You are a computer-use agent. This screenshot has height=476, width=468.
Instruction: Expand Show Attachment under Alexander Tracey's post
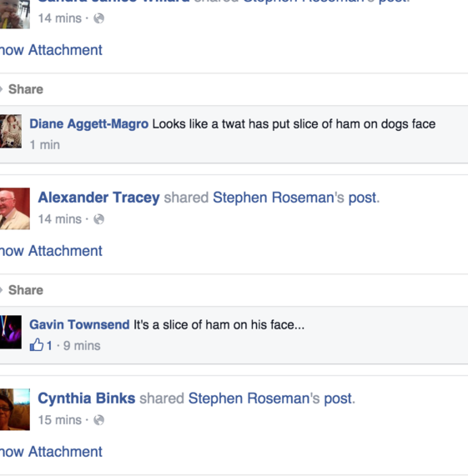click(51, 251)
